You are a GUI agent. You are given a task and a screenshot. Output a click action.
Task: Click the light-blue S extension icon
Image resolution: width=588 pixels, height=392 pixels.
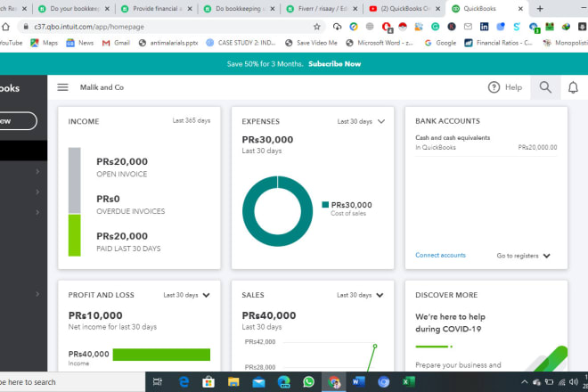coord(517,27)
